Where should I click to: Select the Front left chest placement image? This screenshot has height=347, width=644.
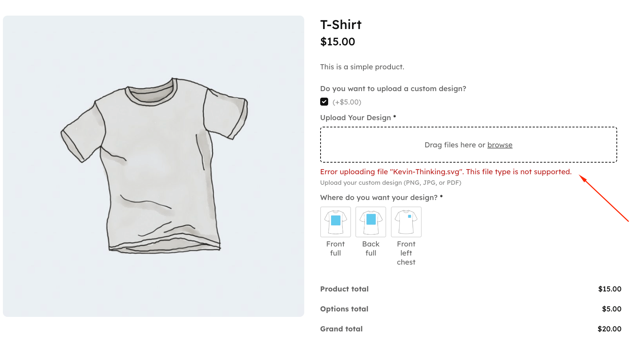(406, 222)
